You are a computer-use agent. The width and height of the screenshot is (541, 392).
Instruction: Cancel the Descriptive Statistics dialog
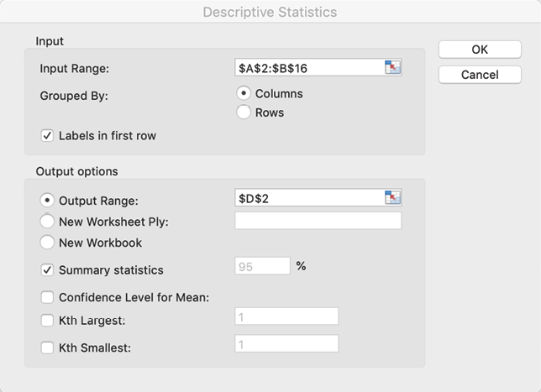point(479,75)
